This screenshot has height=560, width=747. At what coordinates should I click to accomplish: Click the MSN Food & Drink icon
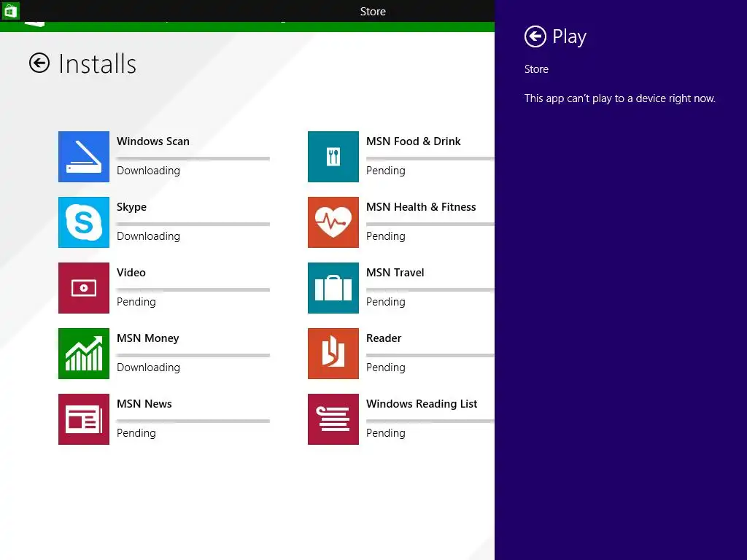[333, 157]
